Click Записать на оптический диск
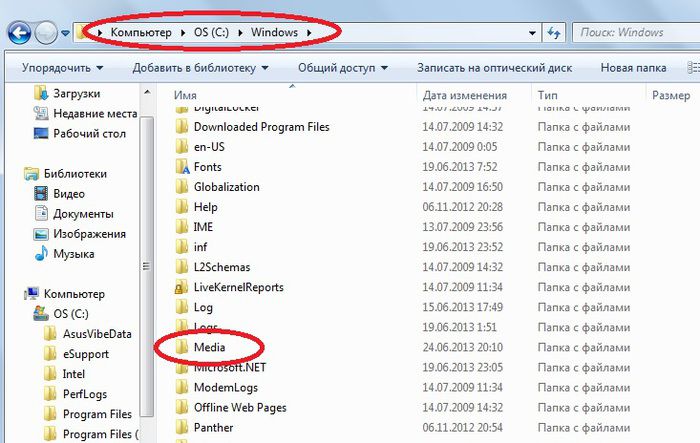This screenshot has width=700, height=443. point(494,68)
